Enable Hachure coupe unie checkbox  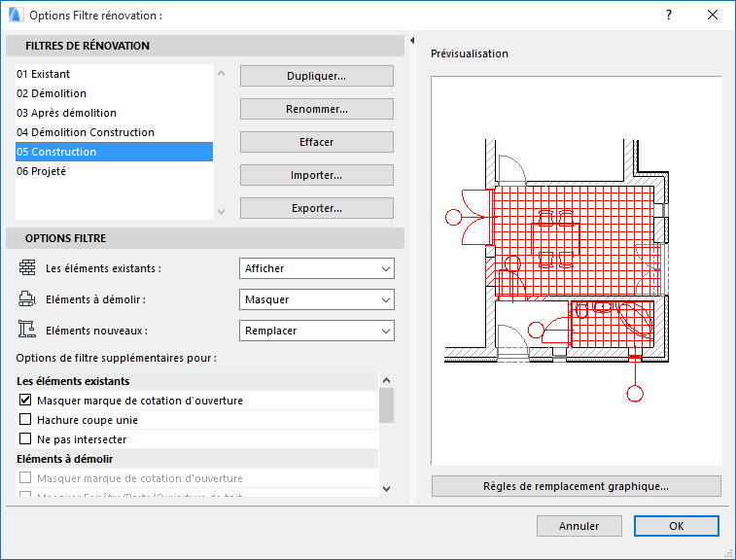coord(25,419)
